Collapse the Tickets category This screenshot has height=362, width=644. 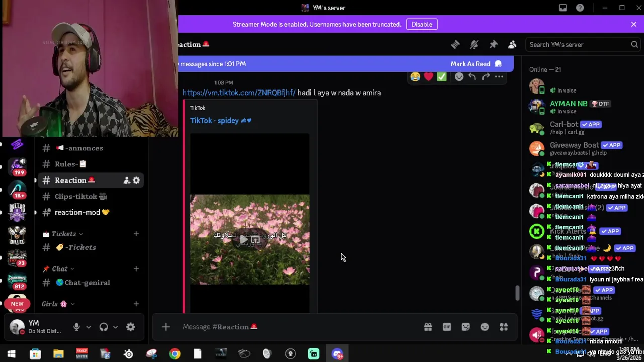pos(63,234)
